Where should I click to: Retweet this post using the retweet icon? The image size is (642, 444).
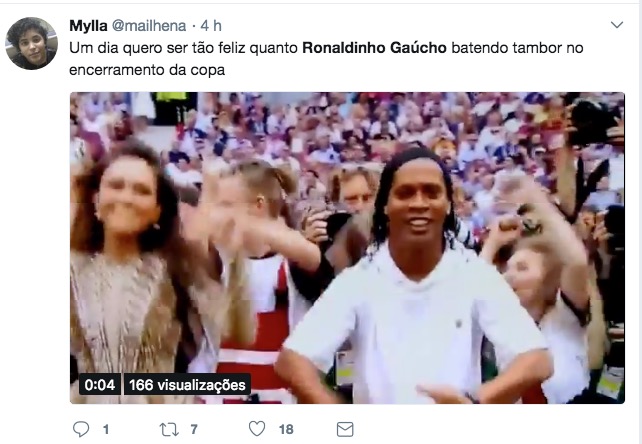tap(169, 429)
